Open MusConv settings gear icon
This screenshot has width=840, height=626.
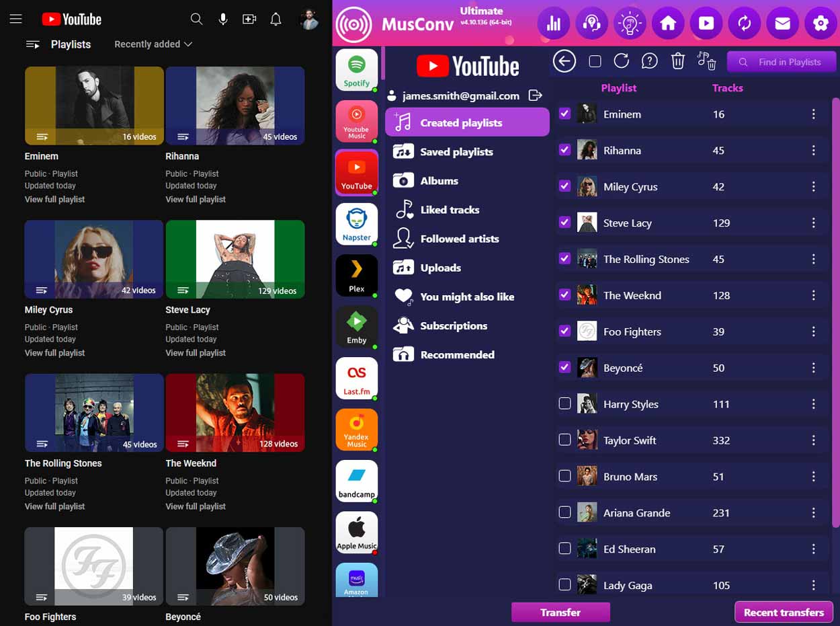pyautogui.click(x=821, y=24)
